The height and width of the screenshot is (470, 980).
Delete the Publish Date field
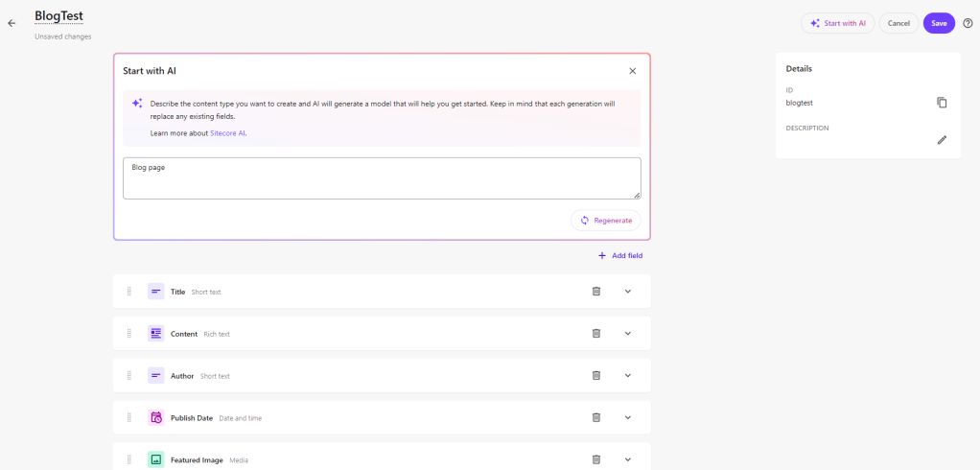pyautogui.click(x=595, y=418)
